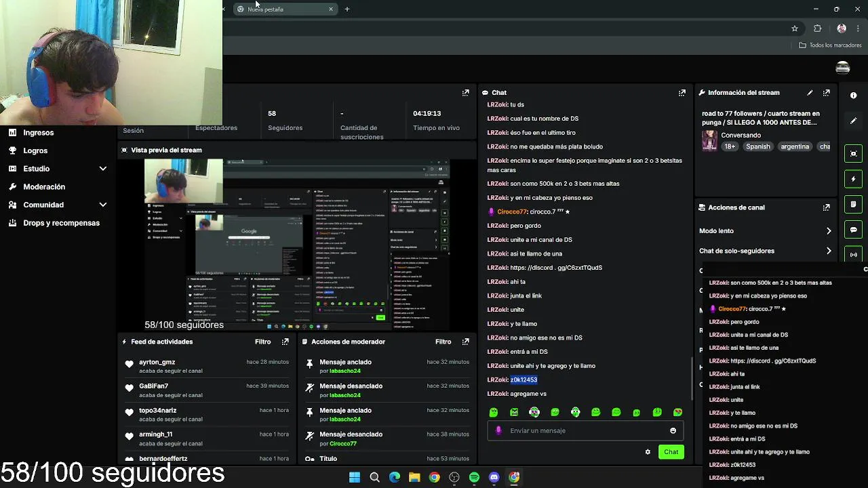This screenshot has width=868, height=488.
Task: Toggle chat widget in right sidebar
Action: (853, 230)
